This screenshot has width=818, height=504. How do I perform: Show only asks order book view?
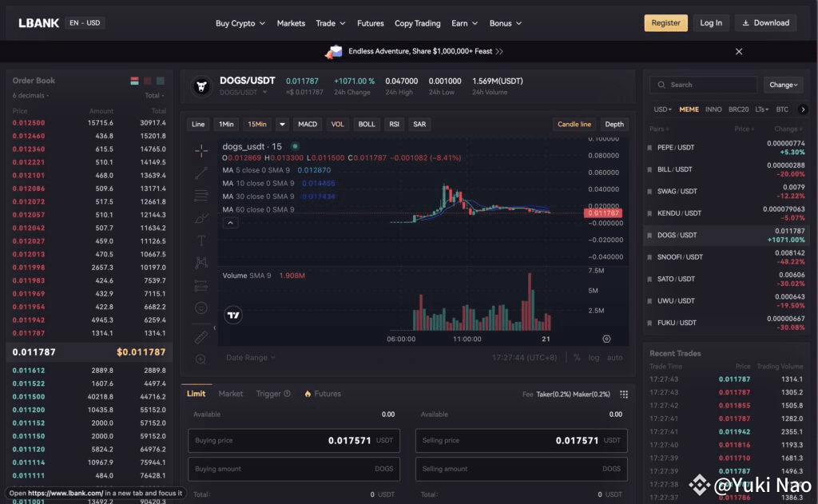point(148,81)
